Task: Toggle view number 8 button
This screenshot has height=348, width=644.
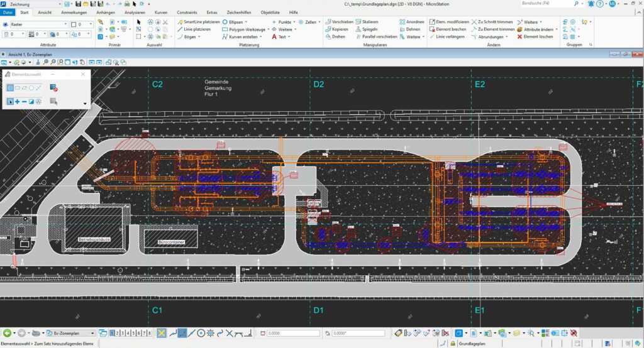Action: click(x=149, y=333)
